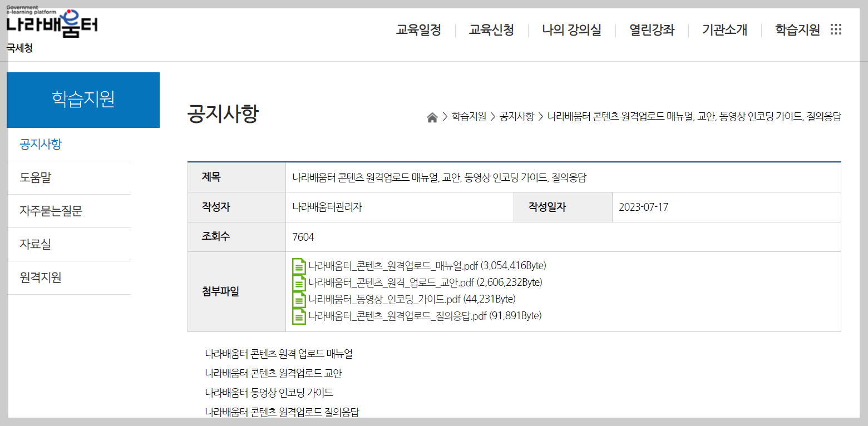Click body text 나라배움터 콘텐츠 원격 업로드 매뉴얼

[x=279, y=354]
